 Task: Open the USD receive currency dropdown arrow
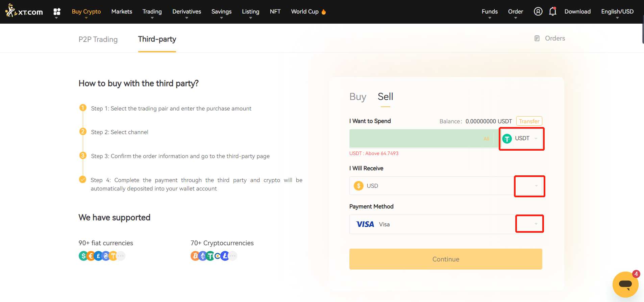point(536,186)
